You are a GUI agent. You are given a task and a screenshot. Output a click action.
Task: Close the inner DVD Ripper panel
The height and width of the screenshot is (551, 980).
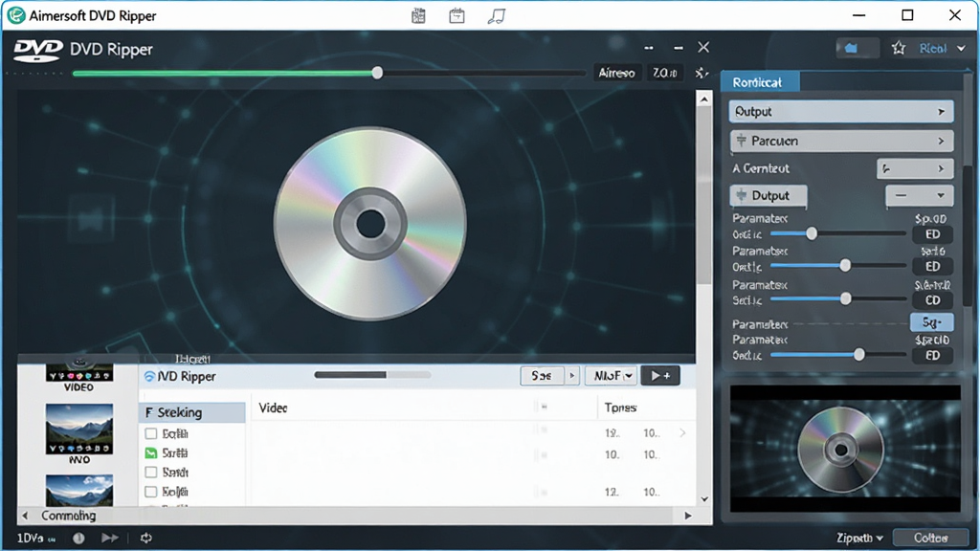click(x=703, y=48)
